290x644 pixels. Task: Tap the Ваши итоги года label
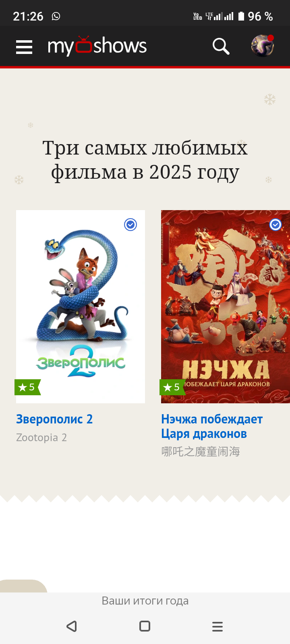[145, 601]
